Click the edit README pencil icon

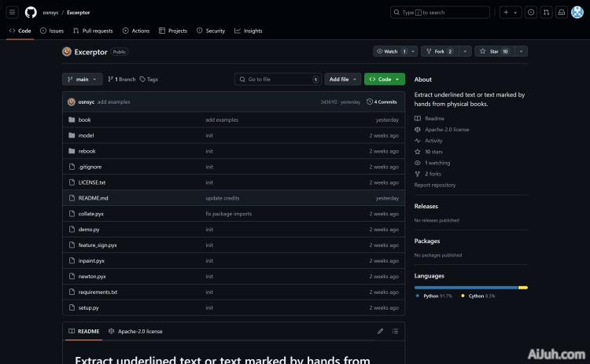380,331
